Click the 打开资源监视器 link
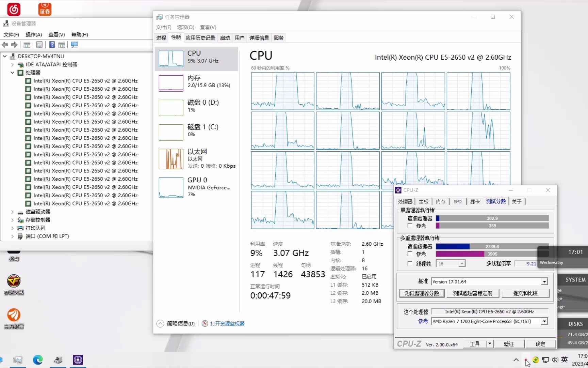This screenshot has height=368, width=588. tap(227, 323)
